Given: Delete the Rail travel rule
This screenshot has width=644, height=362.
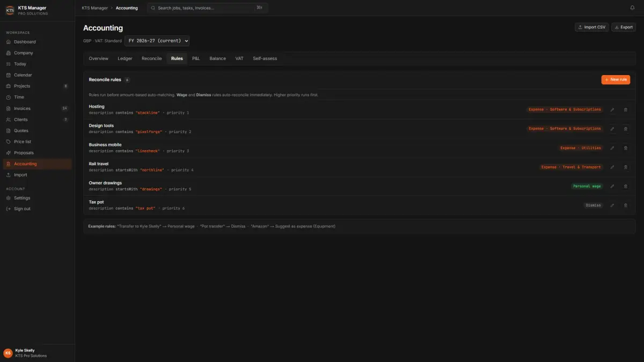Looking at the screenshot, I should point(625,167).
